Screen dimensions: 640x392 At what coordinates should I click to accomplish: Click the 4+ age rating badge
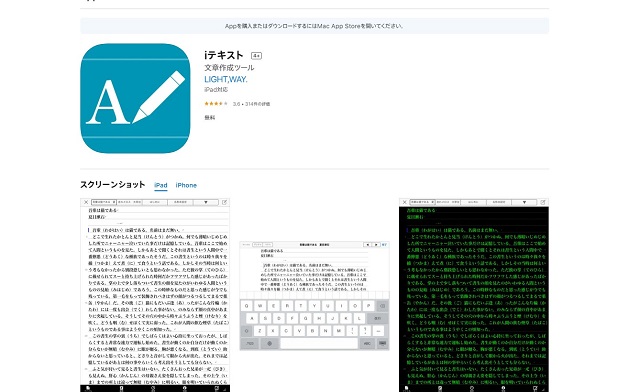tap(256, 56)
